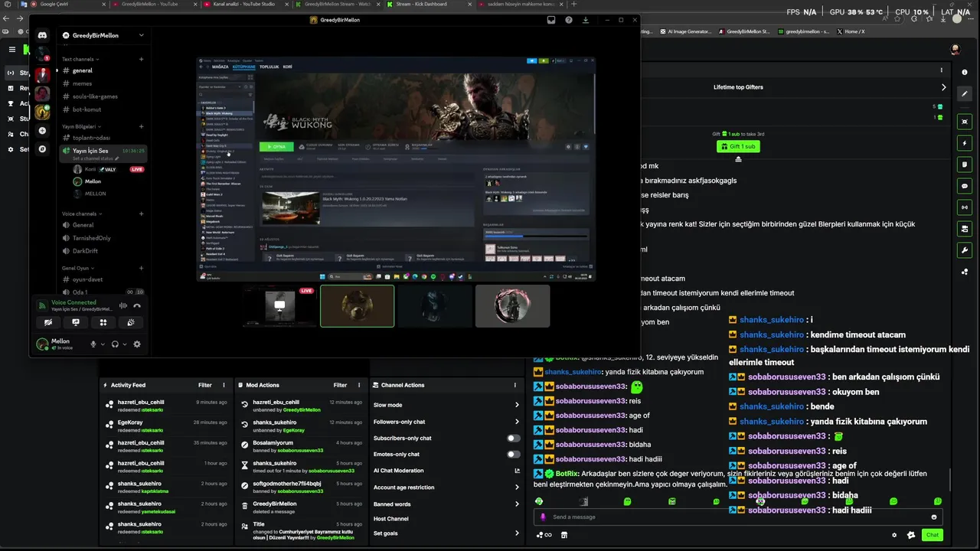The image size is (980, 551).
Task: Click pencil edit icon in Kick sidebar
Action: 965,93
